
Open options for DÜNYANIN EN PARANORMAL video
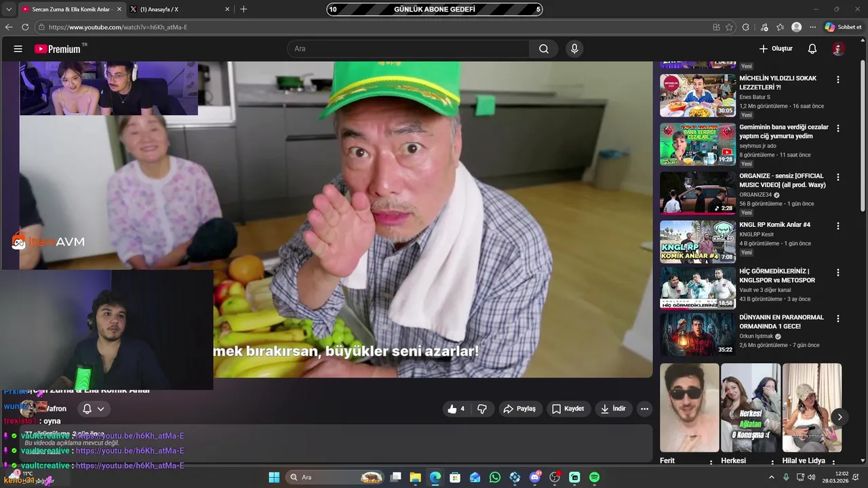point(838,319)
